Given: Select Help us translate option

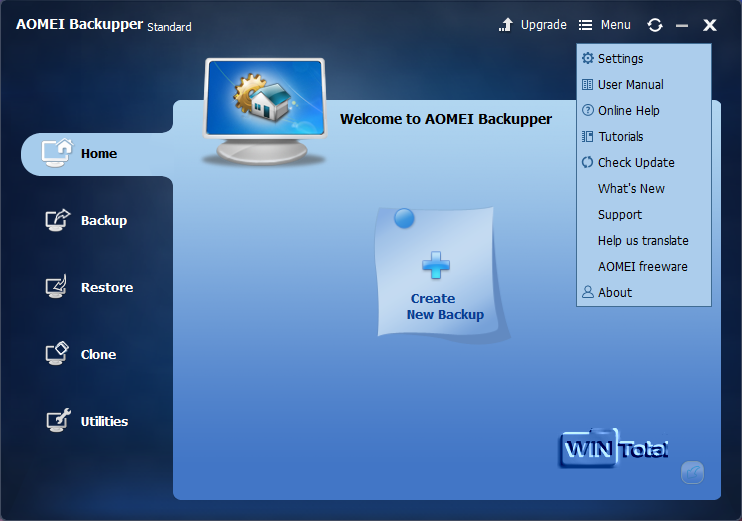Looking at the screenshot, I should 643,241.
